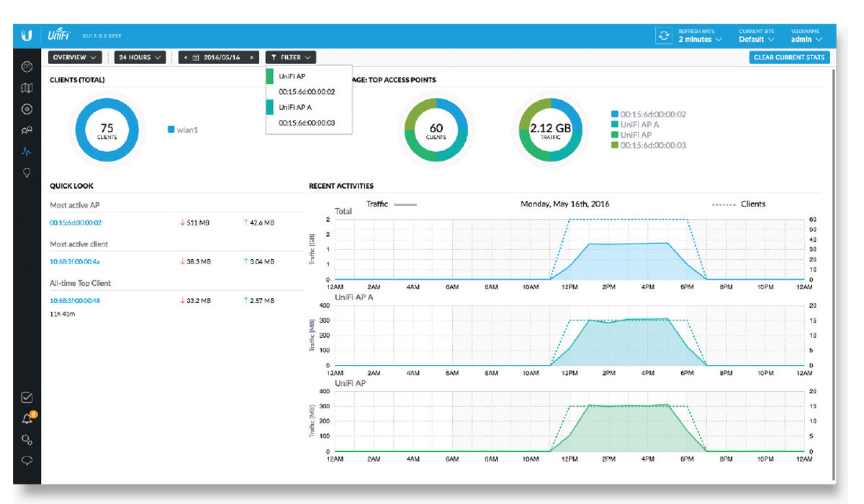The image size is (864, 504).
Task: Click legend swatch for 00:15:6d:00:00:02
Action: (614, 114)
